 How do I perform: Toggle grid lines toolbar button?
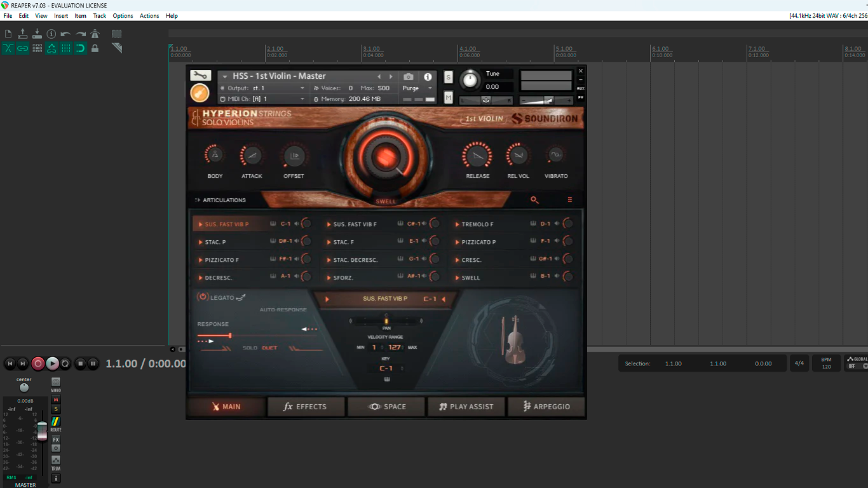(x=66, y=48)
